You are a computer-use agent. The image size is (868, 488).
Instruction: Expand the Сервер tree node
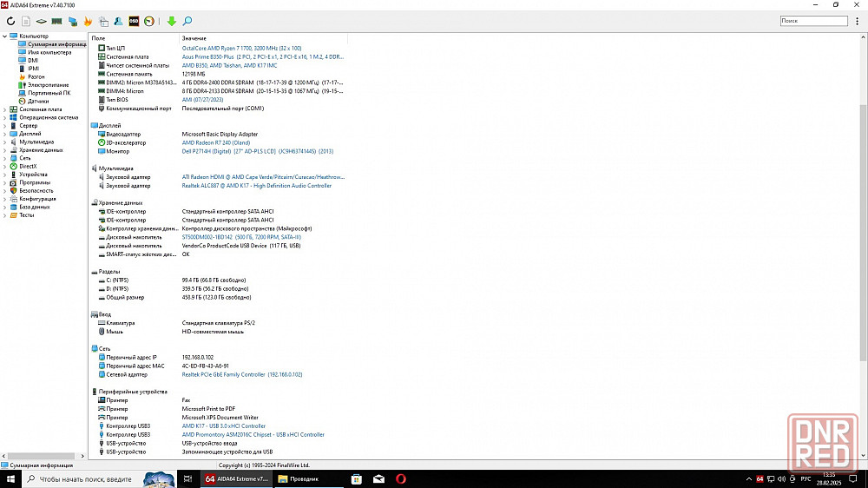pos(4,126)
